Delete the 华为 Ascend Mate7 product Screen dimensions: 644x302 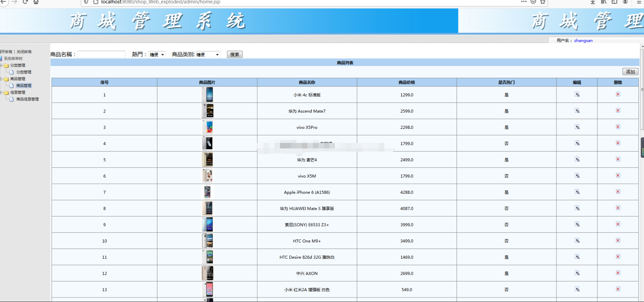[618, 110]
